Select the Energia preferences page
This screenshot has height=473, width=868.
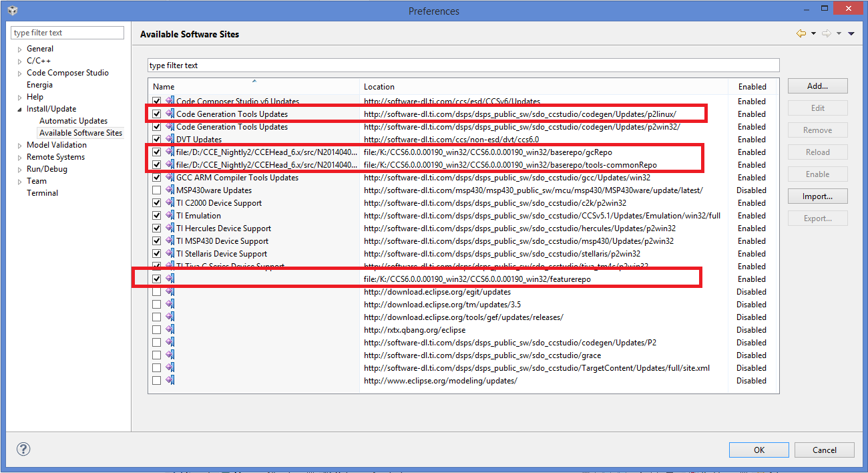coord(39,85)
